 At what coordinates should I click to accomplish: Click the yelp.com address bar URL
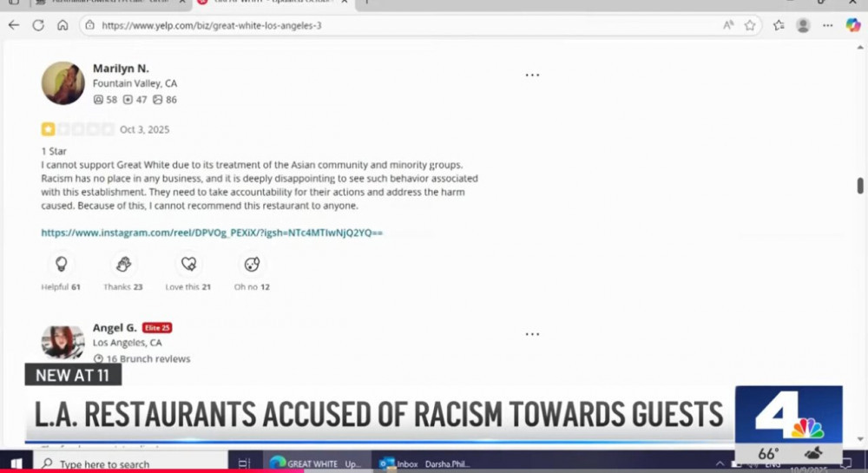(x=212, y=25)
